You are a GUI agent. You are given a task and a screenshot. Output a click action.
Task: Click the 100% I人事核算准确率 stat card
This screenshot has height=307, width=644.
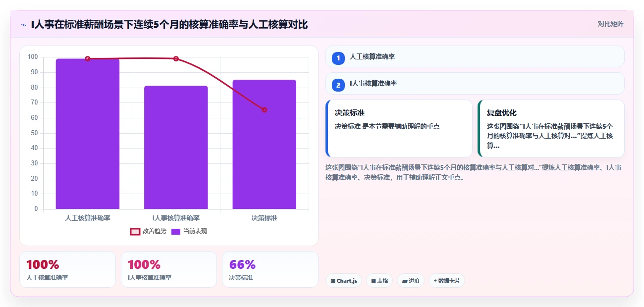(169, 269)
